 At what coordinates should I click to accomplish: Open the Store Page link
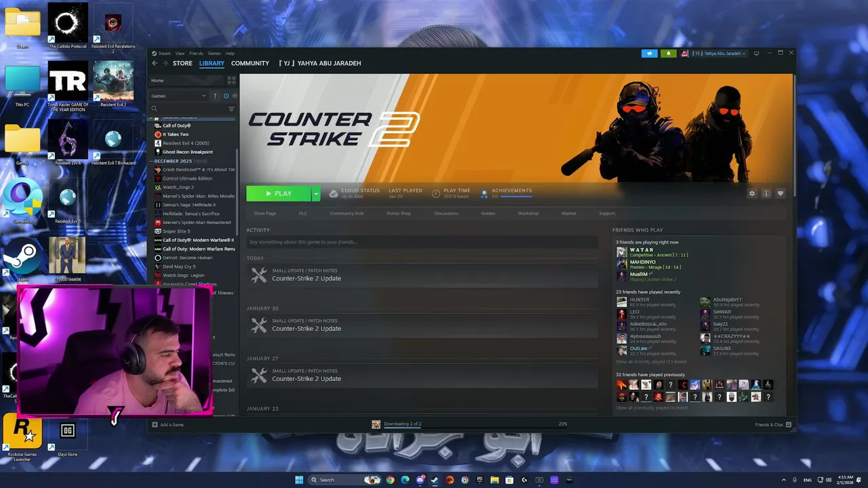click(264, 213)
